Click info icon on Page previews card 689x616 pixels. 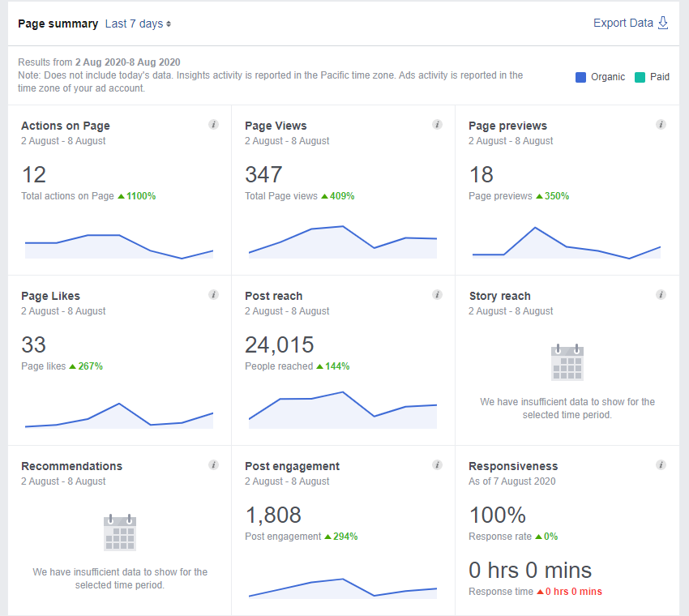[x=661, y=125]
